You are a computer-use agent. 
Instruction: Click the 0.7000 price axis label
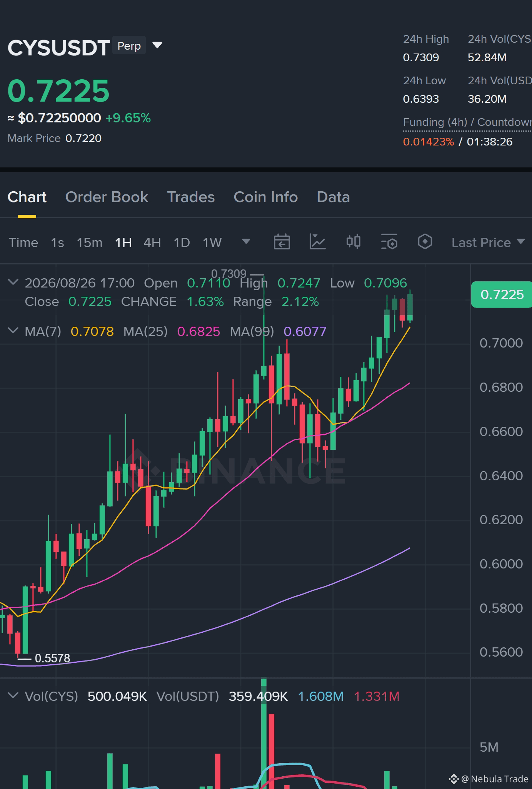501,343
